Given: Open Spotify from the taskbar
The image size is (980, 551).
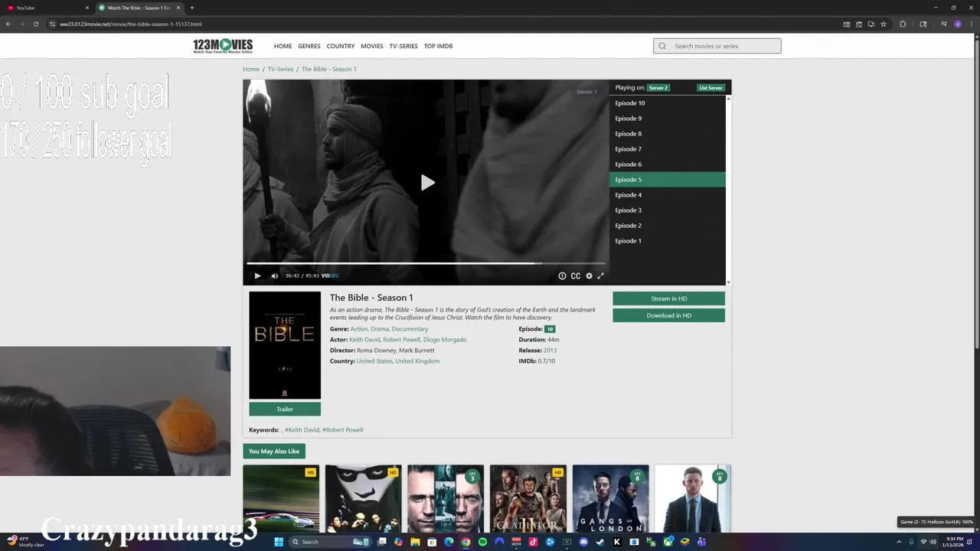Looking at the screenshot, I should coord(482,542).
